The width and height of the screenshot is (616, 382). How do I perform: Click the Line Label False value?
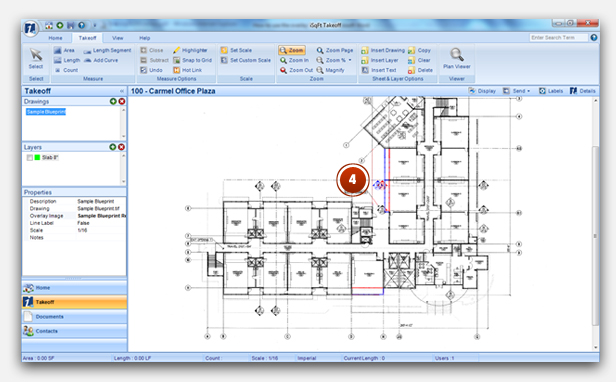[83, 223]
